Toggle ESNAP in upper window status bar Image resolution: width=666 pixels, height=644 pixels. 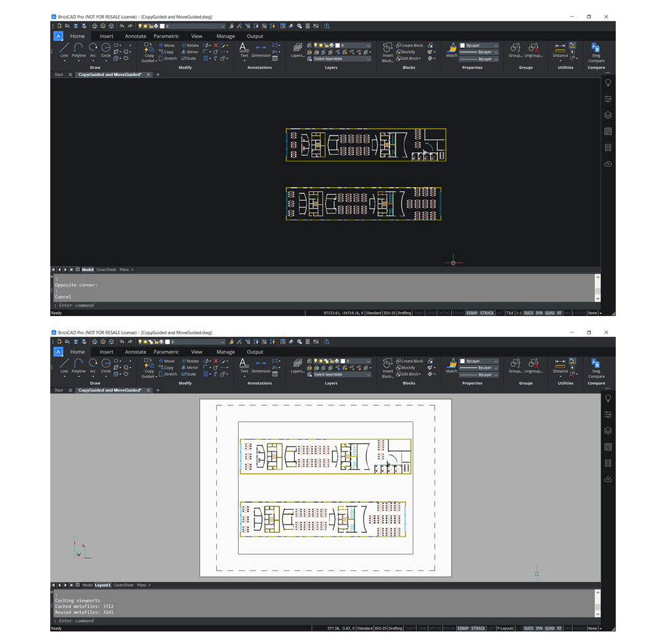click(472, 313)
